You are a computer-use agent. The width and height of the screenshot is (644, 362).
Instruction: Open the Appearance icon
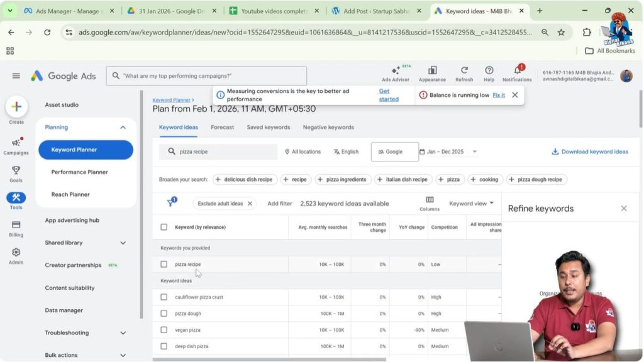[432, 72]
